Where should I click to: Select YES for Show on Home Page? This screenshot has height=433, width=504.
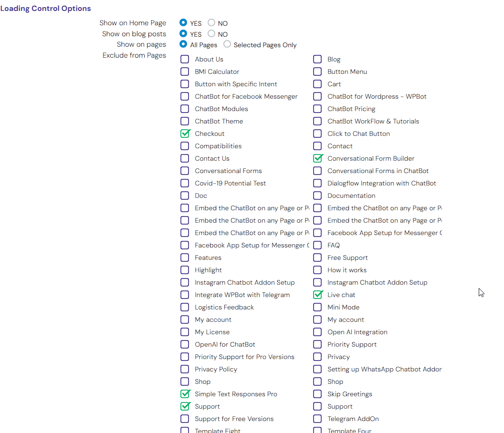(183, 23)
